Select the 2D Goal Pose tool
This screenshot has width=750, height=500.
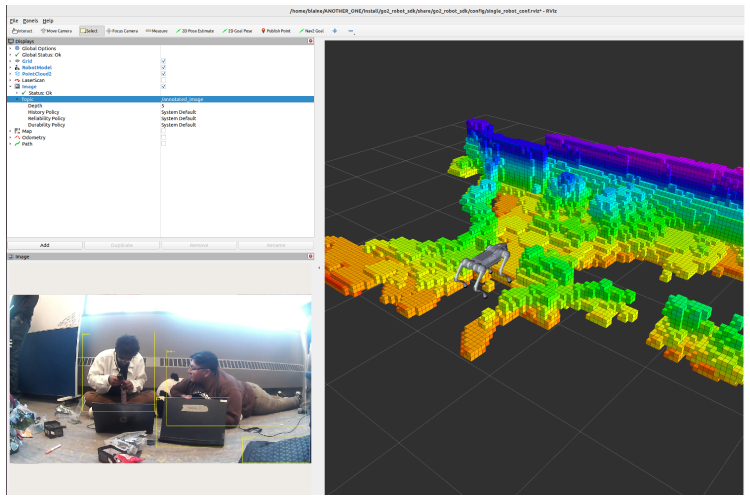click(239, 31)
